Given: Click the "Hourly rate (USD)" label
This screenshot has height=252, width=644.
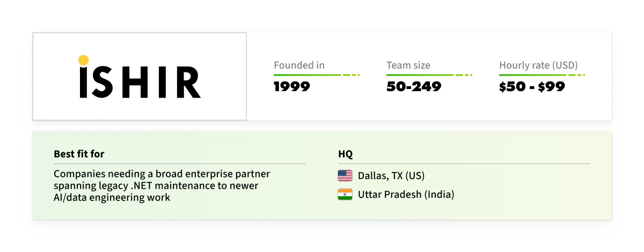Looking at the screenshot, I should coord(538,65).
